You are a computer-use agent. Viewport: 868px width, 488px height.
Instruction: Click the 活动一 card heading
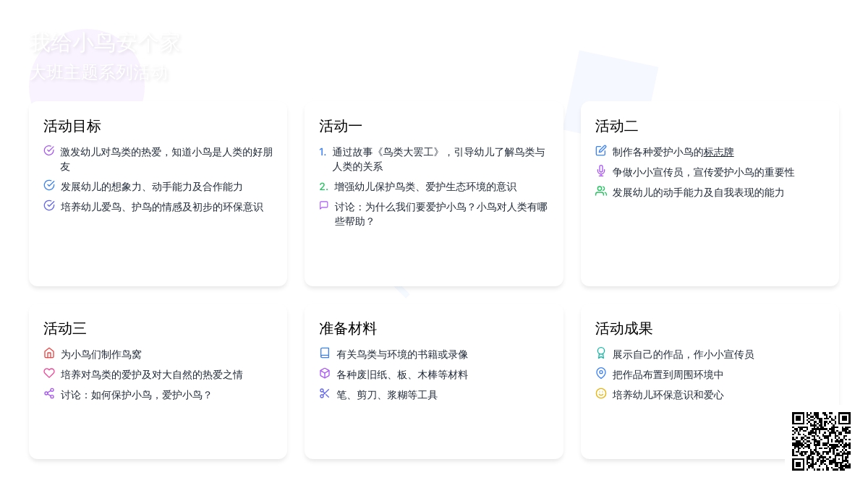click(x=341, y=126)
